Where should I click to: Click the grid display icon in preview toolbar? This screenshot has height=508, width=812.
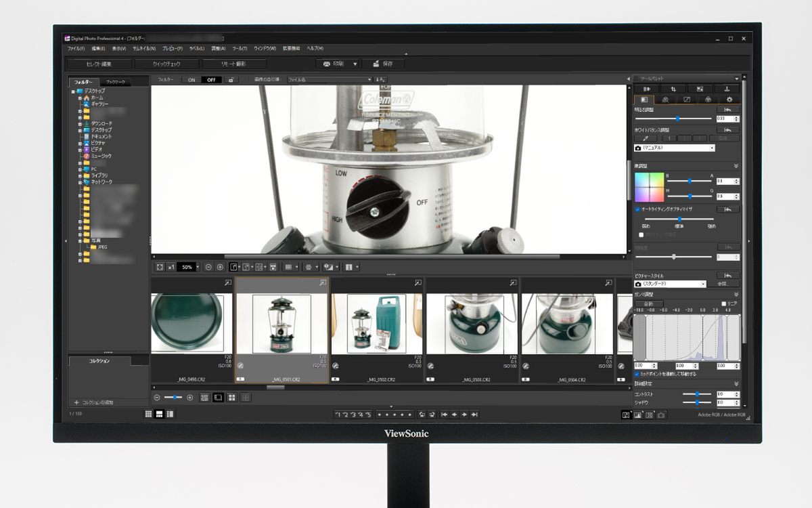pyautogui.click(x=288, y=267)
